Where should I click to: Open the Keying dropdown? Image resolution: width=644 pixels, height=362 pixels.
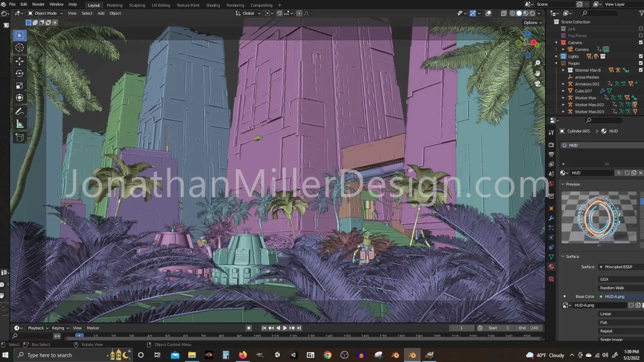pyautogui.click(x=60, y=328)
